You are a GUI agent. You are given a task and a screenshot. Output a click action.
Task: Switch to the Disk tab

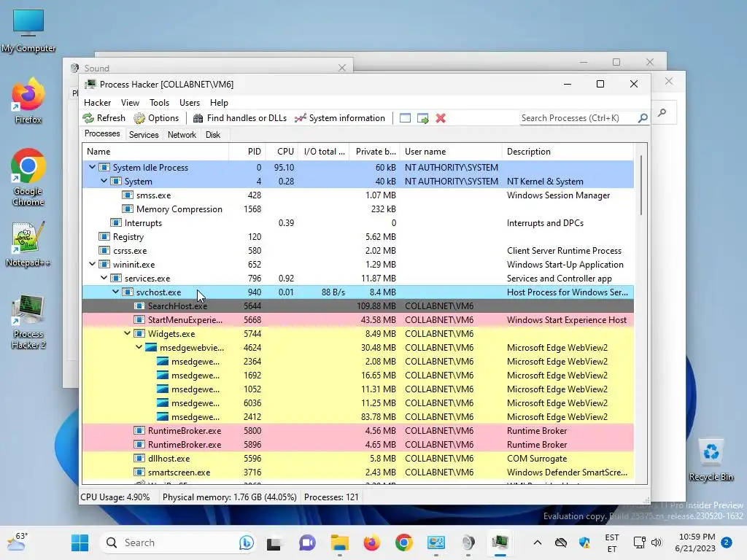213,135
